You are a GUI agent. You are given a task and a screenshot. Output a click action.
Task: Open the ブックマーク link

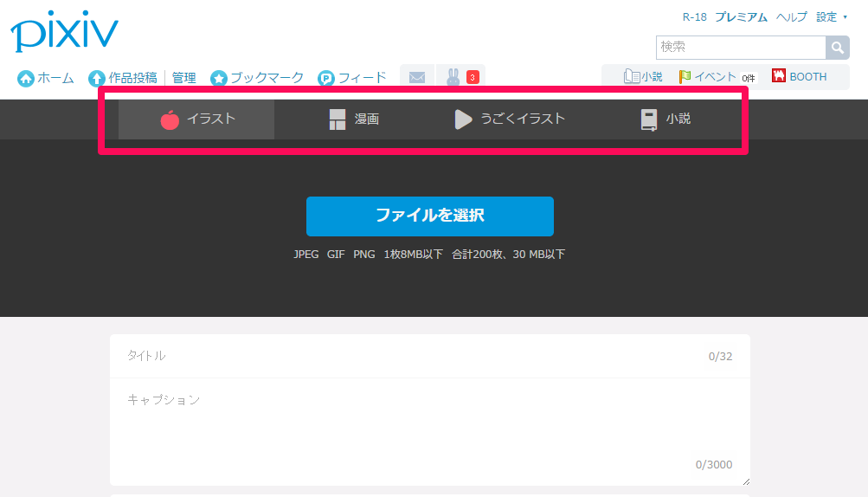(x=267, y=78)
